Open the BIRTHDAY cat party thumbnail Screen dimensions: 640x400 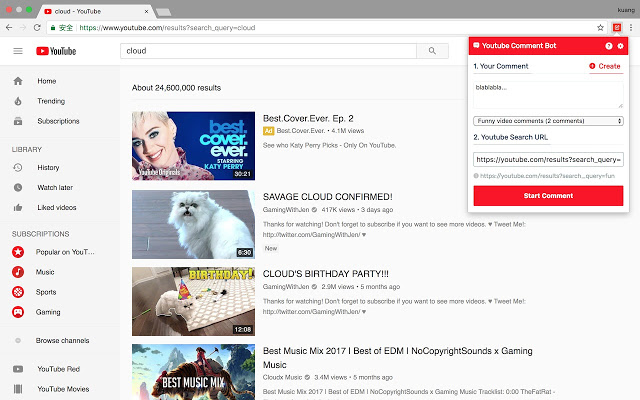(193, 302)
